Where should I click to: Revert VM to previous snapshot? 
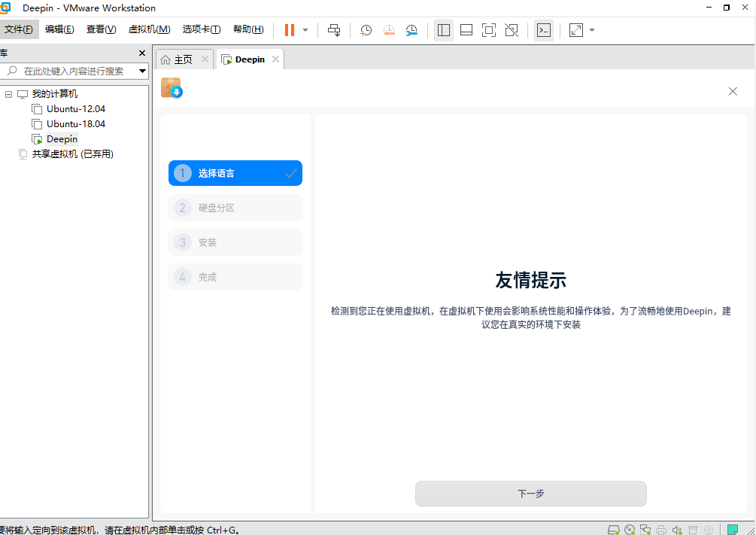(389, 30)
